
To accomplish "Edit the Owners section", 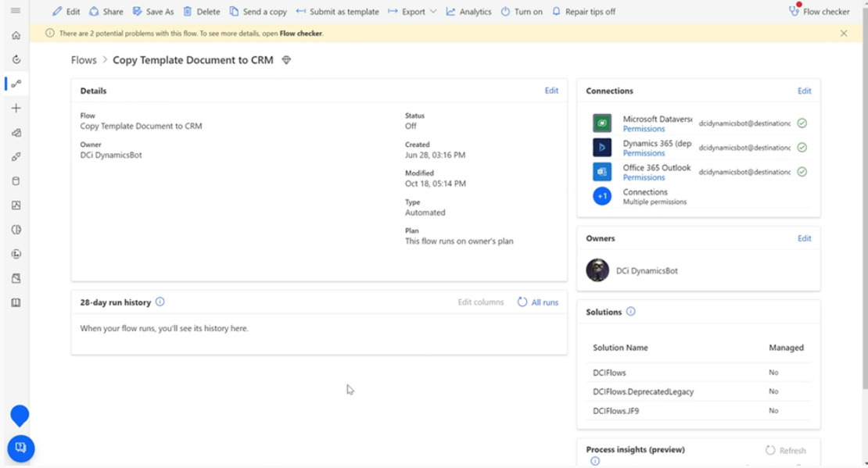I will pos(805,238).
